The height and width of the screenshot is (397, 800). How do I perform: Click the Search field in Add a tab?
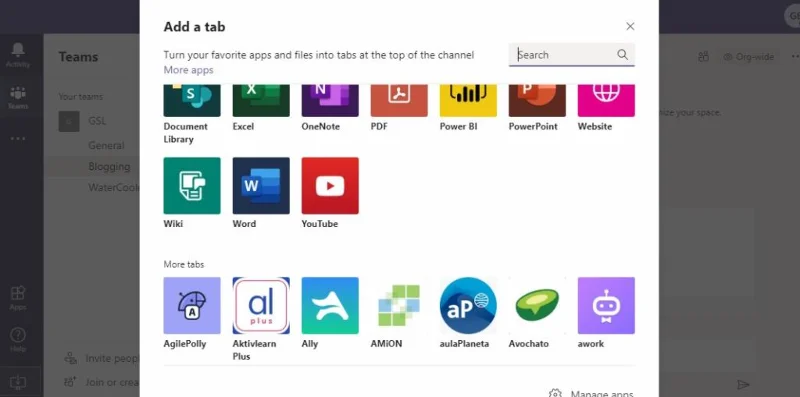tap(571, 55)
